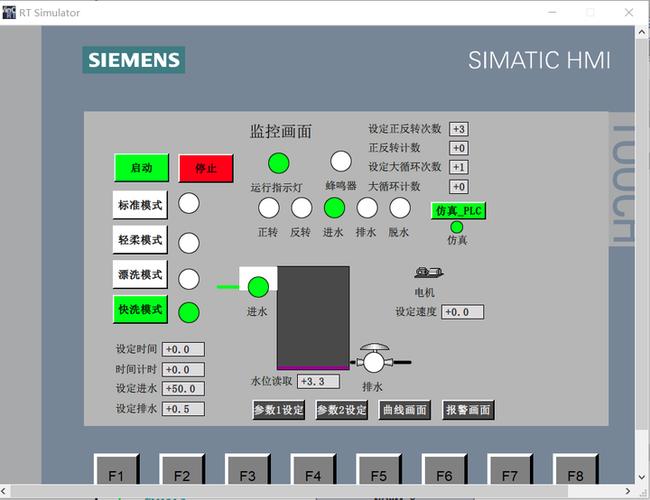Click the 设定正反转次数 value field

point(459,129)
